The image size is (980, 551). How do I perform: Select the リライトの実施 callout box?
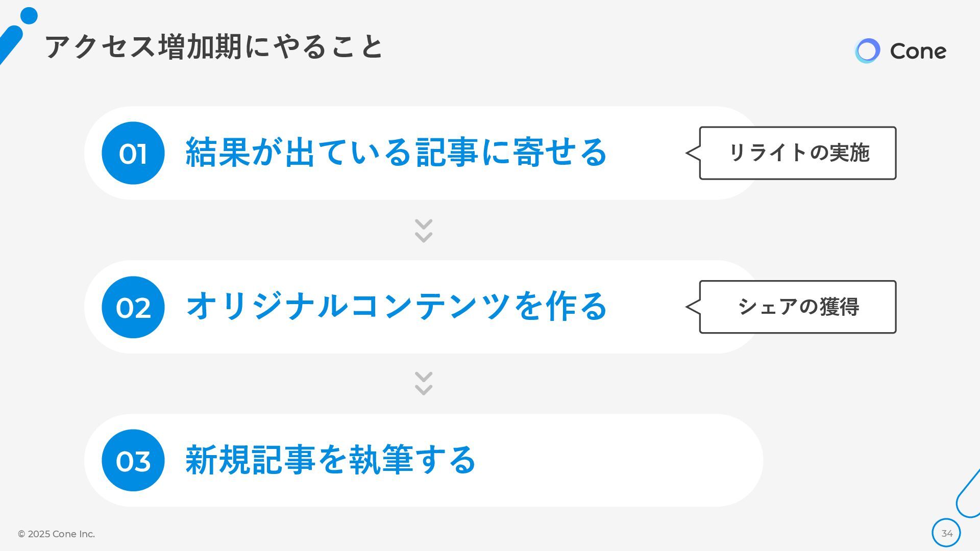[798, 153]
